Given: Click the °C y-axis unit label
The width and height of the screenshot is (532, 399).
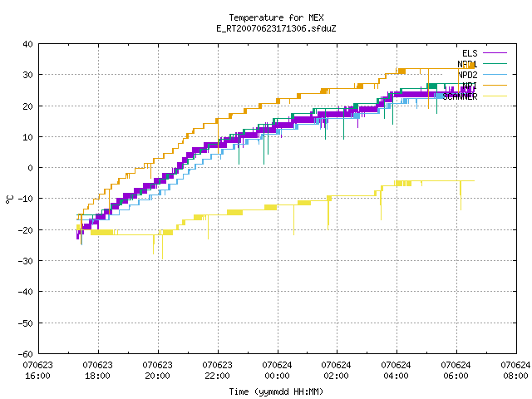Looking at the screenshot, I should (x=9, y=199).
